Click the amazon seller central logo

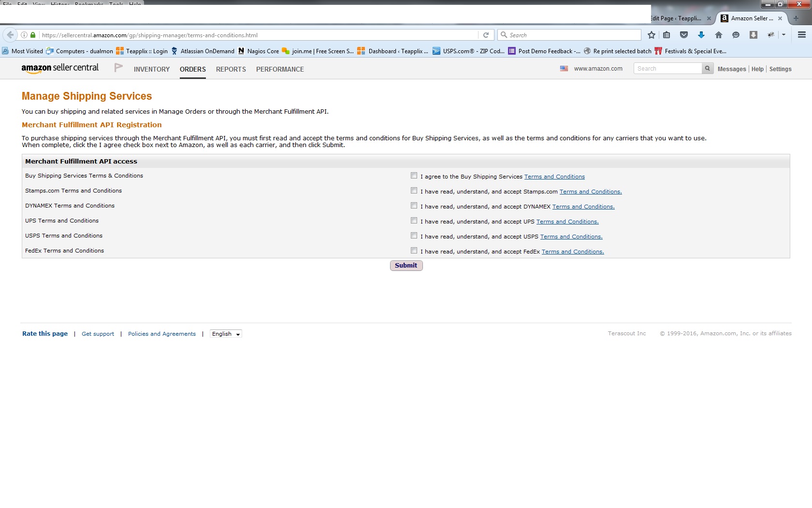pos(60,68)
